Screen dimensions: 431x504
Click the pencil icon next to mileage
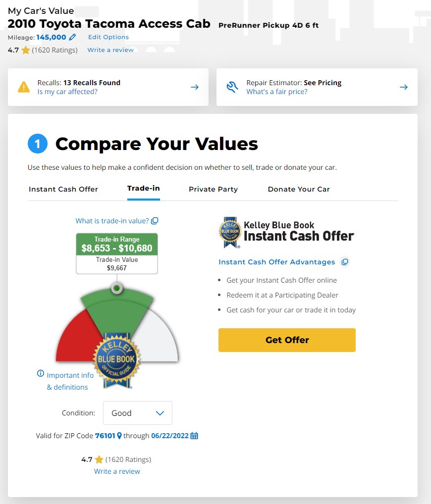72,37
